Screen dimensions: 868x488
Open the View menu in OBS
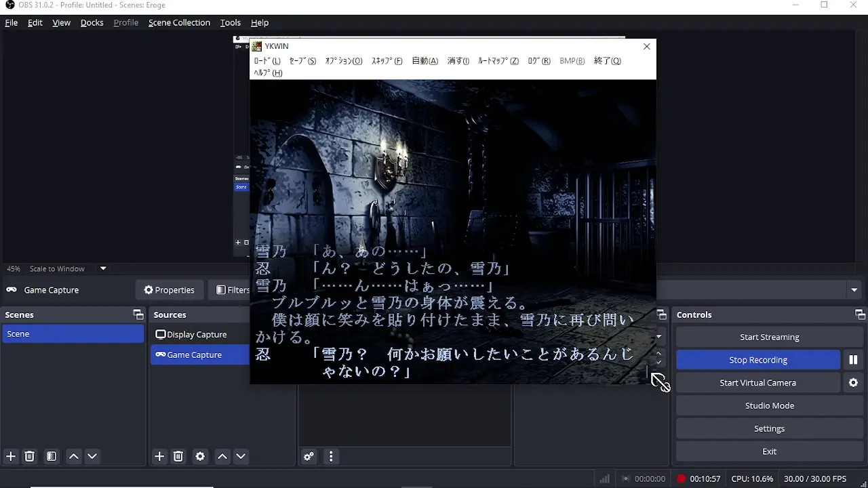62,22
